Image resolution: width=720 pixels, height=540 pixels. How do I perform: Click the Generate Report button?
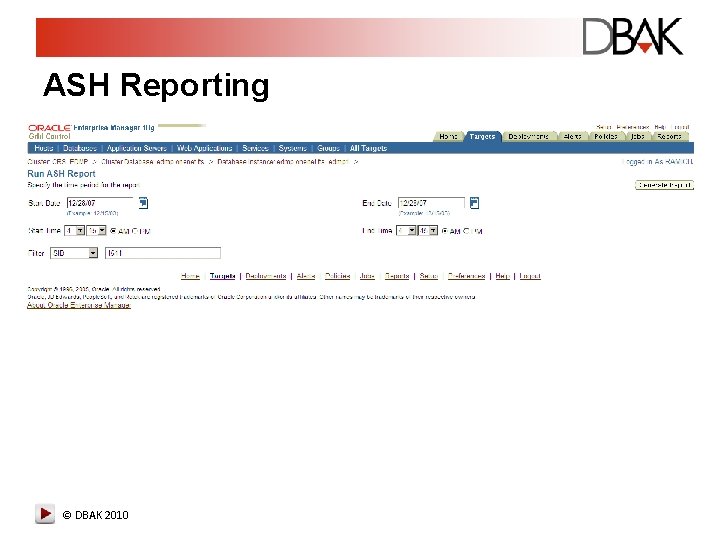664,185
